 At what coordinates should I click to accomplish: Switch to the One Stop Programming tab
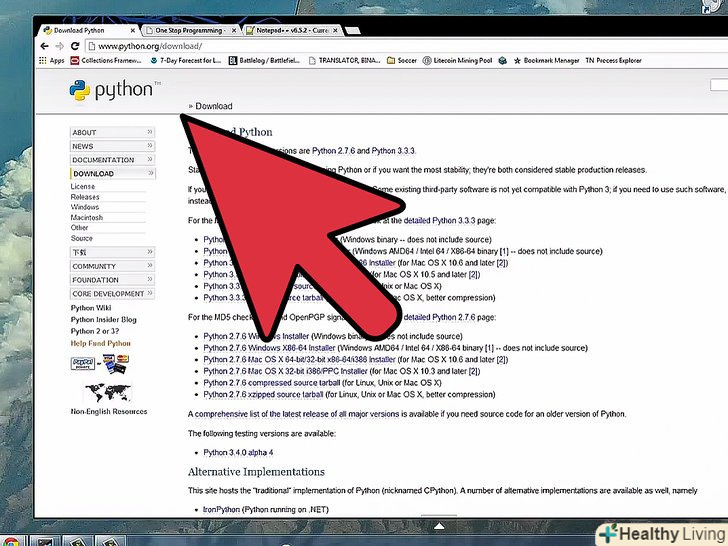(190, 30)
